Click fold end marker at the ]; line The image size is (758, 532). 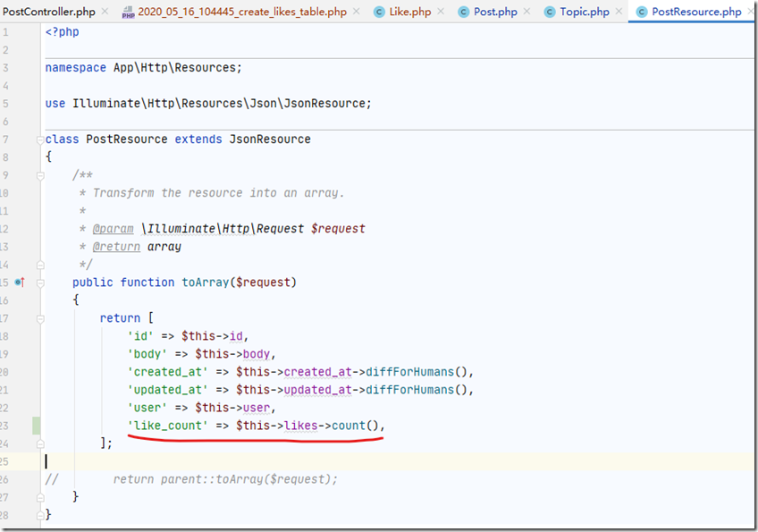tap(40, 443)
